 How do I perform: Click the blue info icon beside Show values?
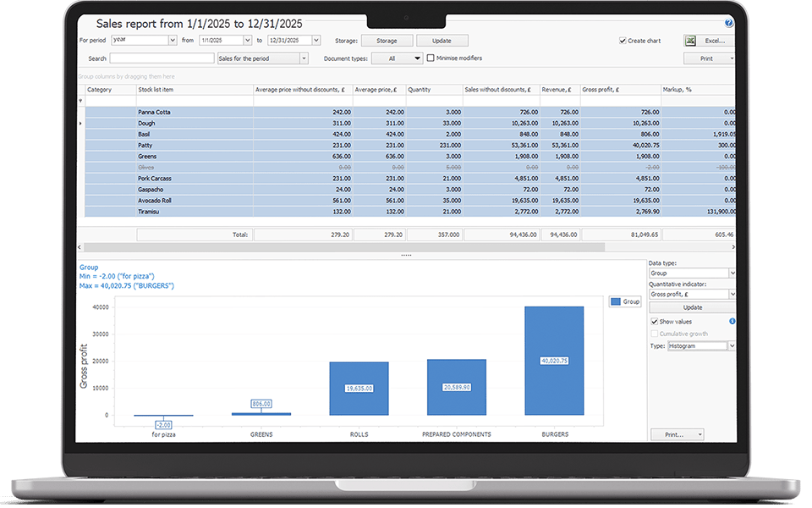coord(732,322)
